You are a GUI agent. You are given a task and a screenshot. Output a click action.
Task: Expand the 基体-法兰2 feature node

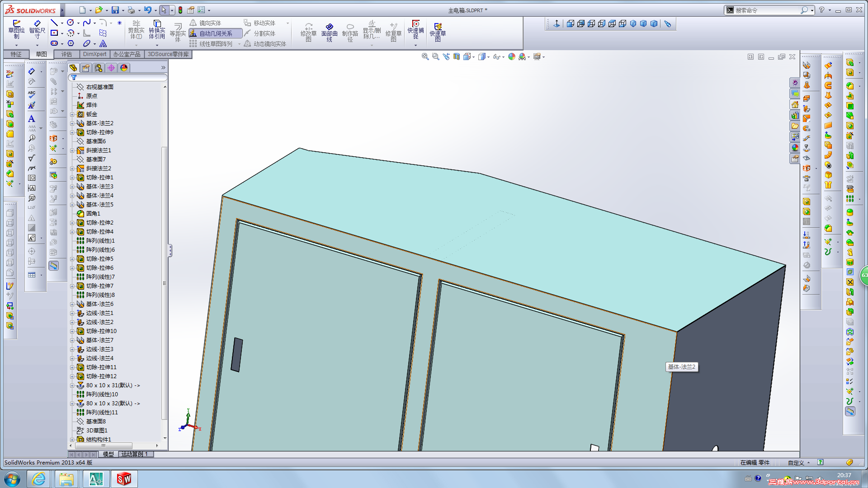pos(72,123)
